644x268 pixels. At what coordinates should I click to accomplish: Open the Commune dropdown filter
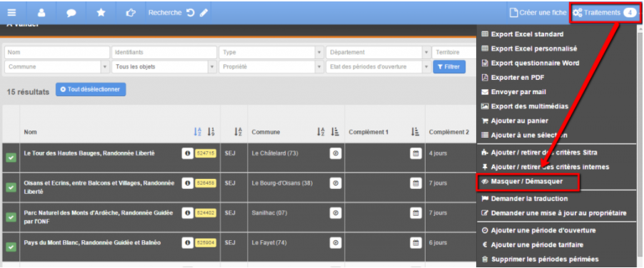pyautogui.click(x=57, y=67)
